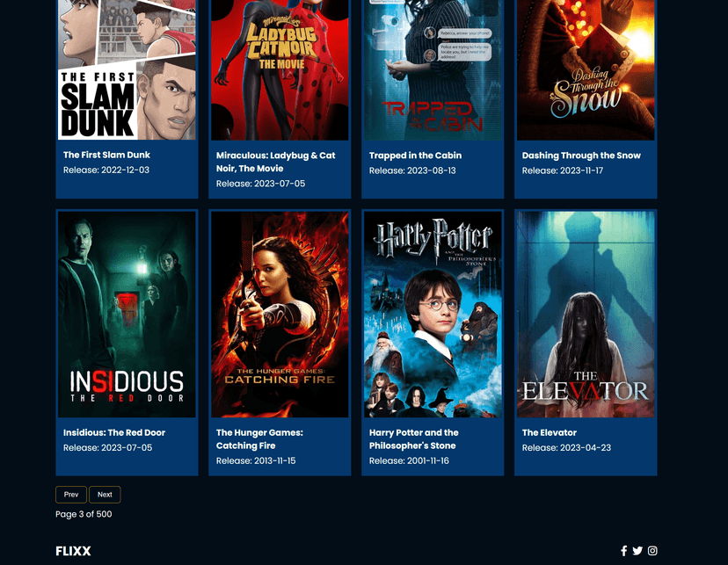Open the Ladybug & Cat Noir poster
This screenshot has height=565, width=728.
click(280, 70)
